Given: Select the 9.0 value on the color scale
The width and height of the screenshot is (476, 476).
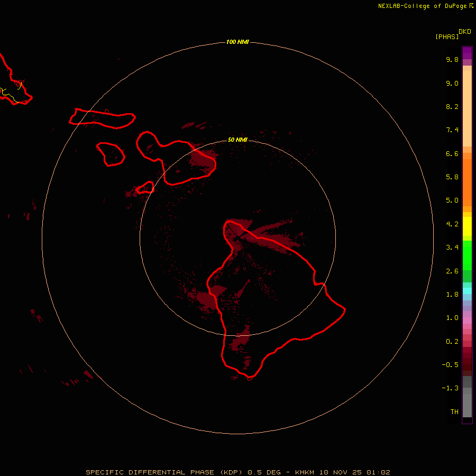Looking at the screenshot, I should 452,83.
